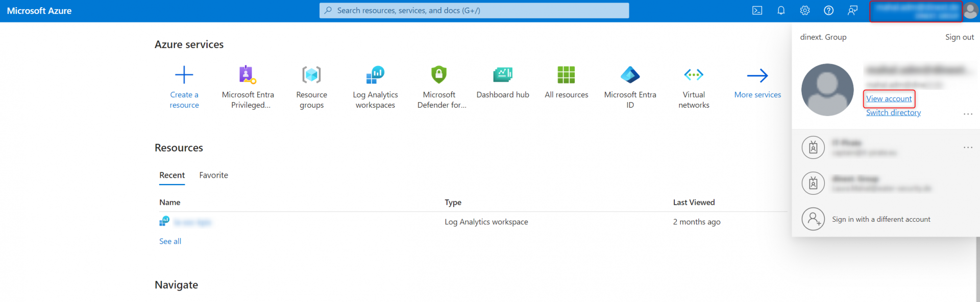
Task: Open the Settings gear
Action: tap(805, 11)
